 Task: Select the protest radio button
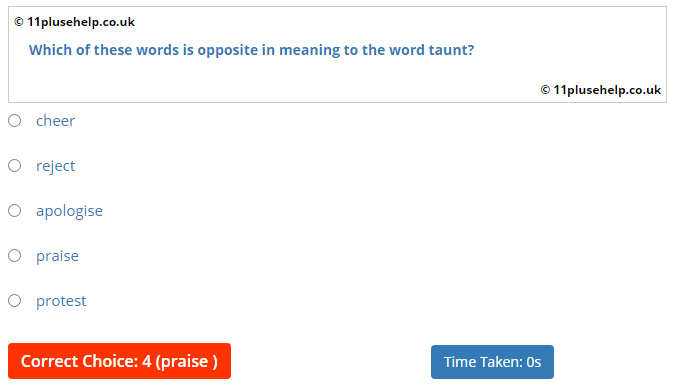pyautogui.click(x=15, y=300)
